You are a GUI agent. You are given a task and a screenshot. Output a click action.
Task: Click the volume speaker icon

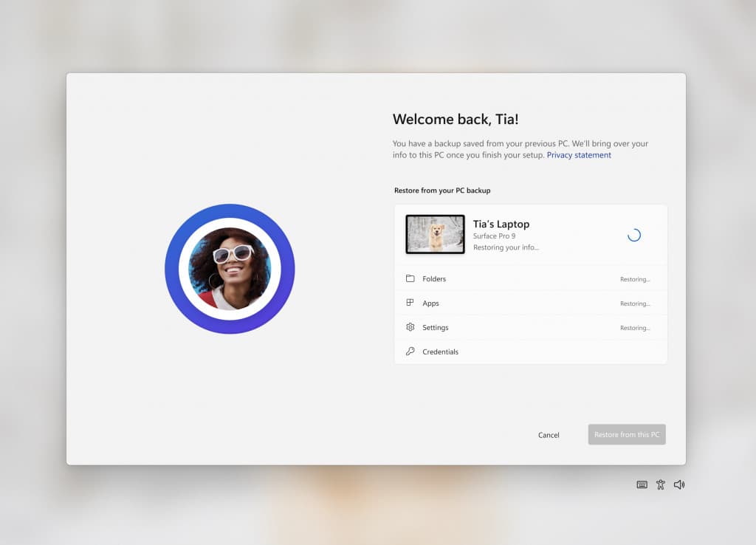tap(678, 484)
